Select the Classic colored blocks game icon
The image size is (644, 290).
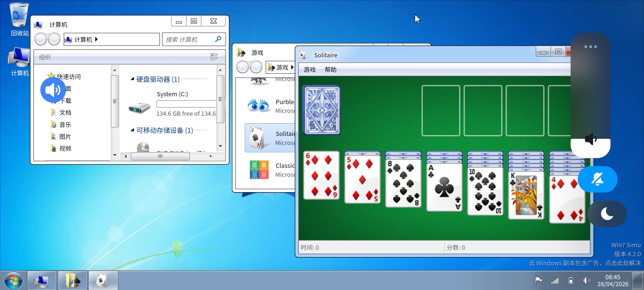pos(259,170)
